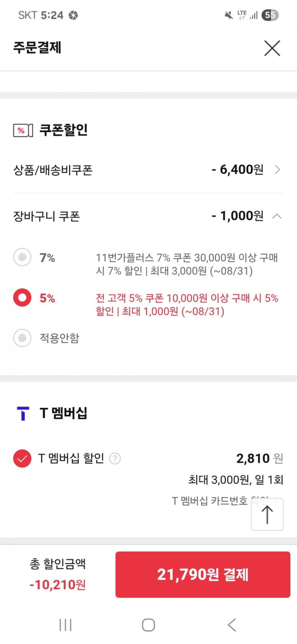This screenshot has width=297, height=644.
Task: Choose the 적용안함 no-coupon option
Action: [x=22, y=338]
